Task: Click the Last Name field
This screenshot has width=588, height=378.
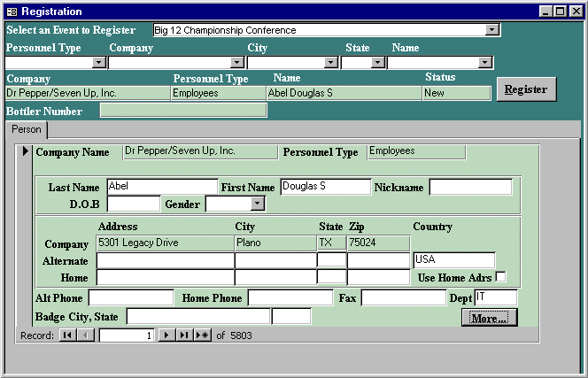Action: [x=162, y=187]
